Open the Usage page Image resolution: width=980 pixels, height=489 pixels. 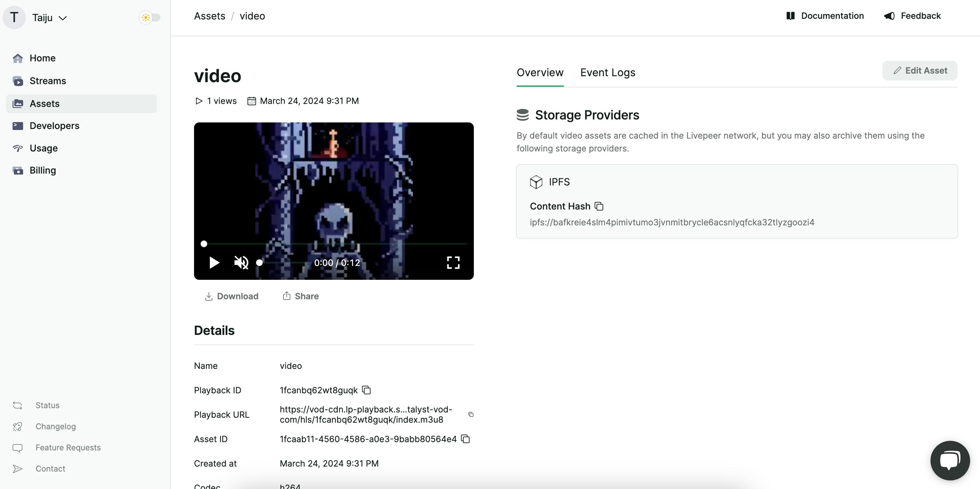82,148
